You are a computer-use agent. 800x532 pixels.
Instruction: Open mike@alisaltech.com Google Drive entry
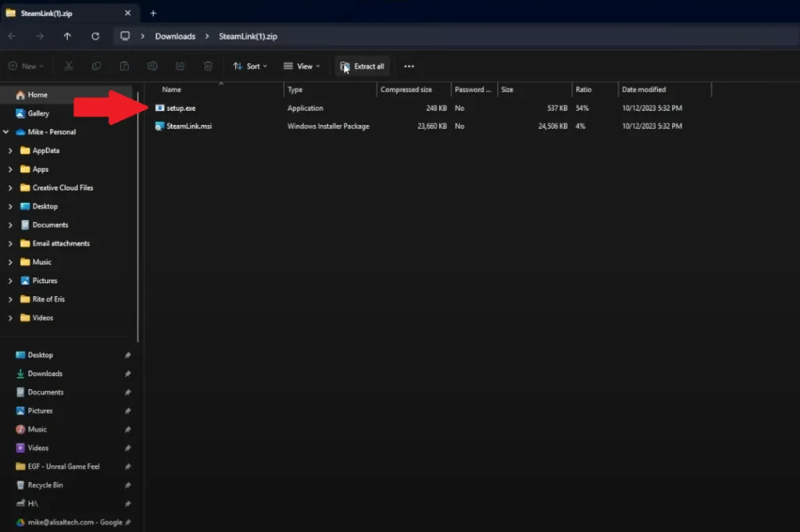[x=75, y=523]
